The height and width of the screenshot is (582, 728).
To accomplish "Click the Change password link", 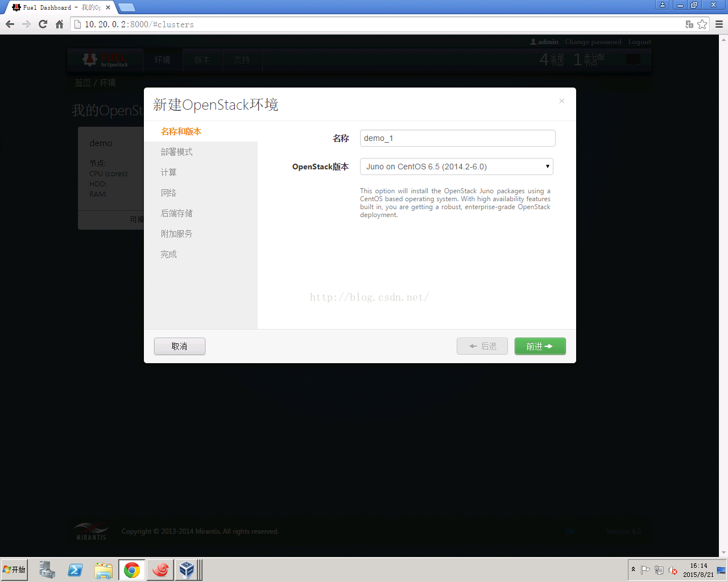I will click(593, 42).
